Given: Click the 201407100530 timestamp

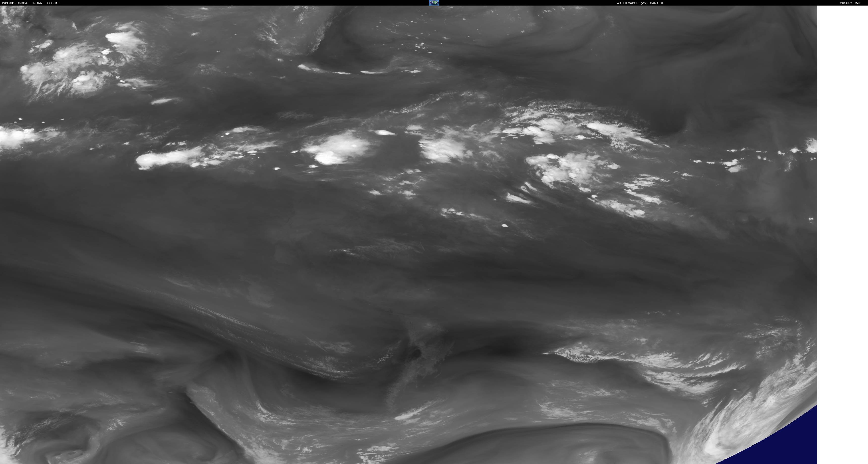Looking at the screenshot, I should (x=850, y=3).
